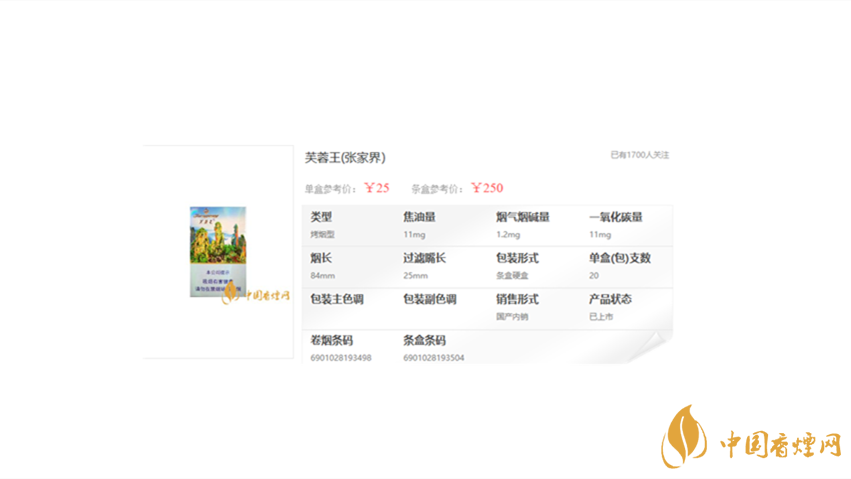Click the cigarette pack product image
This screenshot has width=851, height=479.
point(217,250)
